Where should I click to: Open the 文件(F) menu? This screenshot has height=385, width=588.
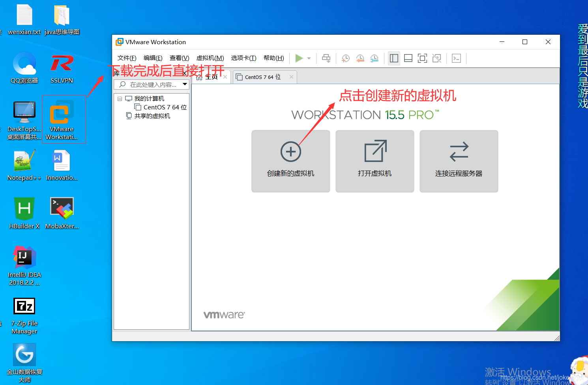127,58
